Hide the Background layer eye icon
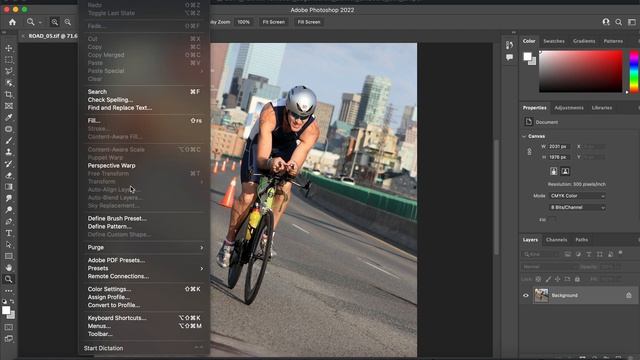The image size is (640, 360). click(526, 295)
